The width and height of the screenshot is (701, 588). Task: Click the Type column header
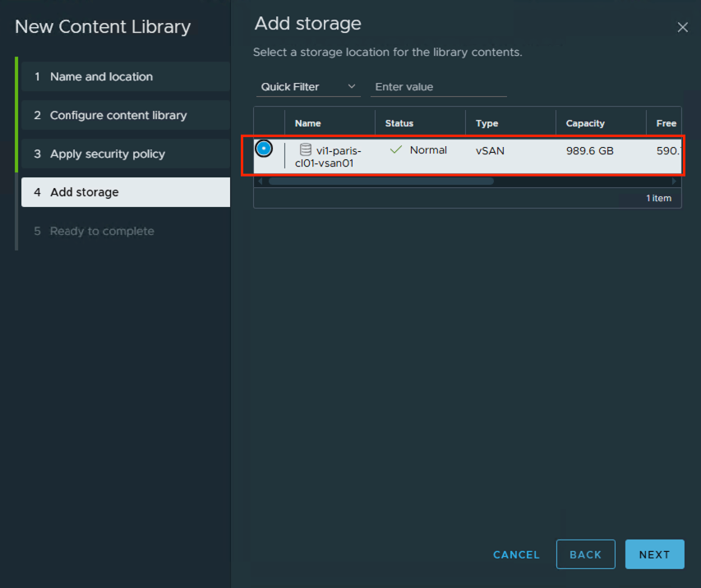(x=487, y=123)
